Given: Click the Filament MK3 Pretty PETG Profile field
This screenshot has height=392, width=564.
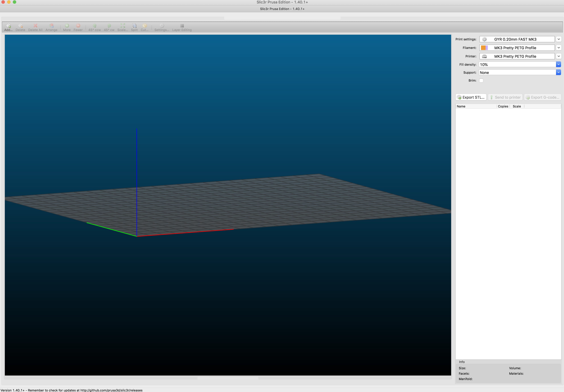Looking at the screenshot, I should pyautogui.click(x=517, y=48).
